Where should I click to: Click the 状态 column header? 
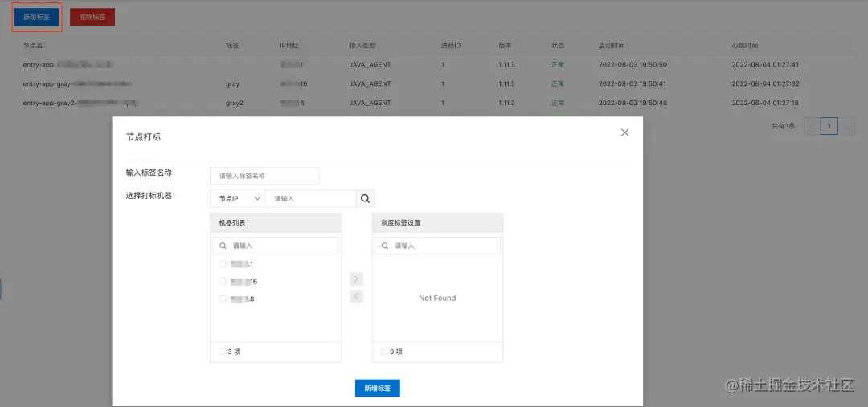click(x=558, y=45)
